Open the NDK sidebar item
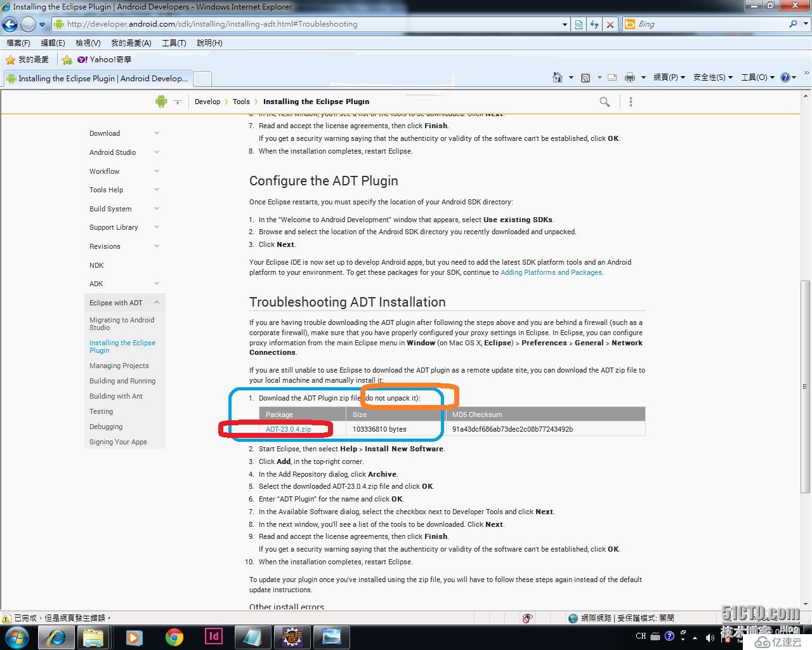The image size is (812, 650). (x=96, y=265)
